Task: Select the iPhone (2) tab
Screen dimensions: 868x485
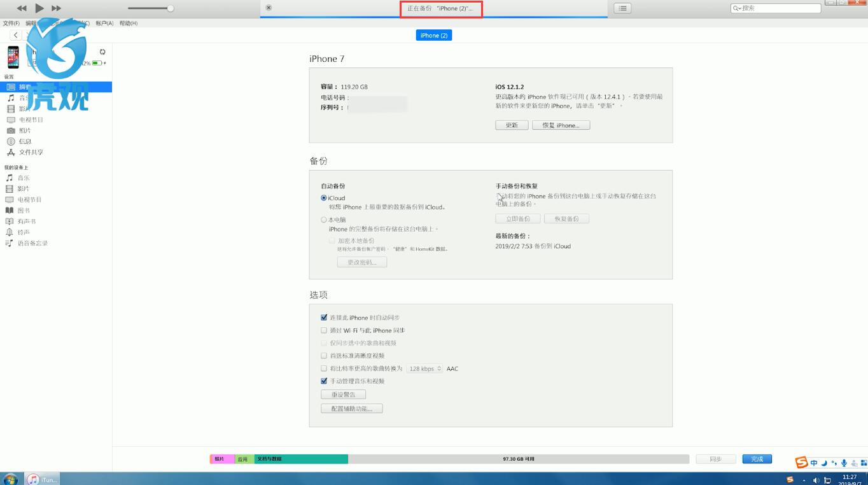Action: pos(434,35)
